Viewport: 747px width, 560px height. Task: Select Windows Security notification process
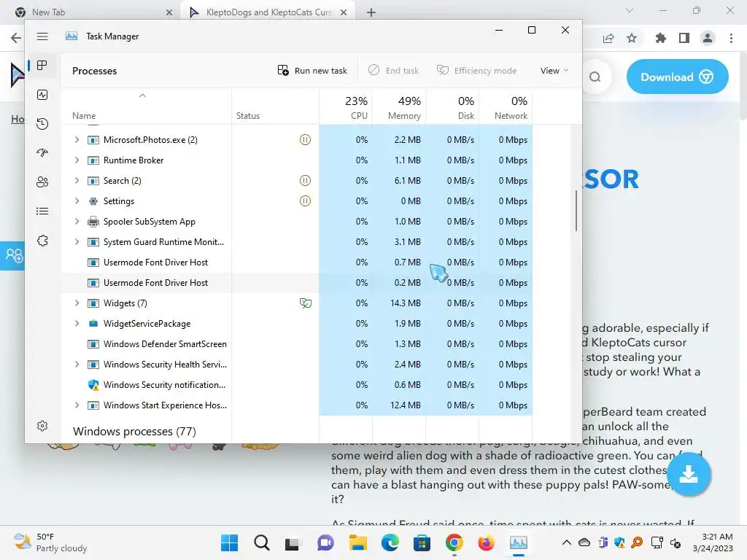(x=296, y=385)
